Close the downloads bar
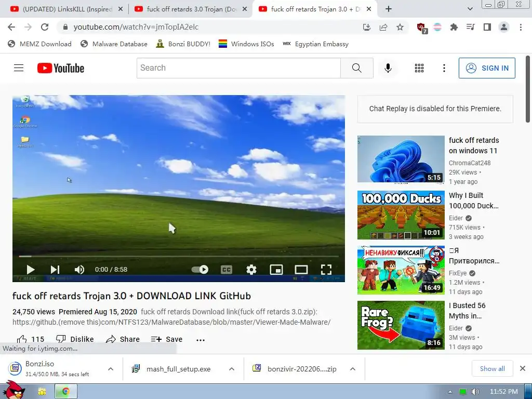Screen dimensions: 532x399 [523, 368]
